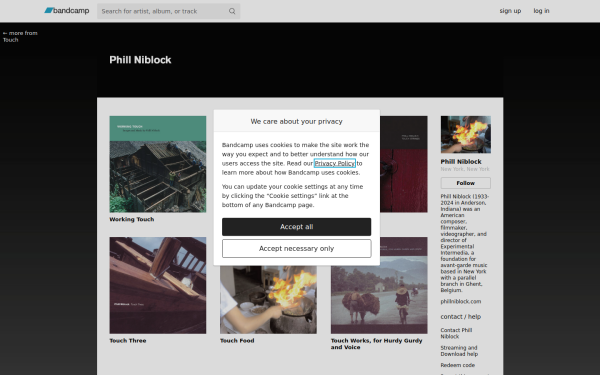Accept all cookies
The image size is (600, 375).
click(x=296, y=227)
